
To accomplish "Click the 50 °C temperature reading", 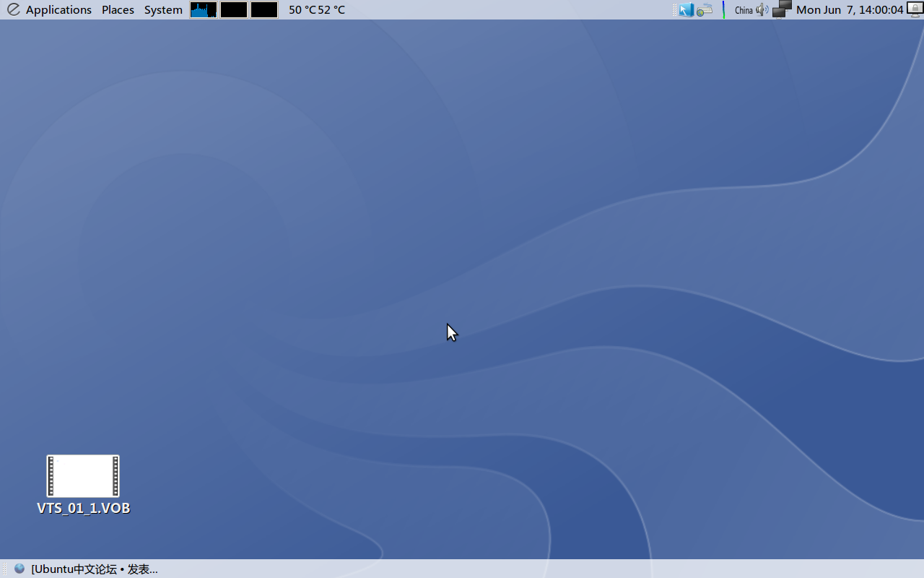I will point(302,9).
